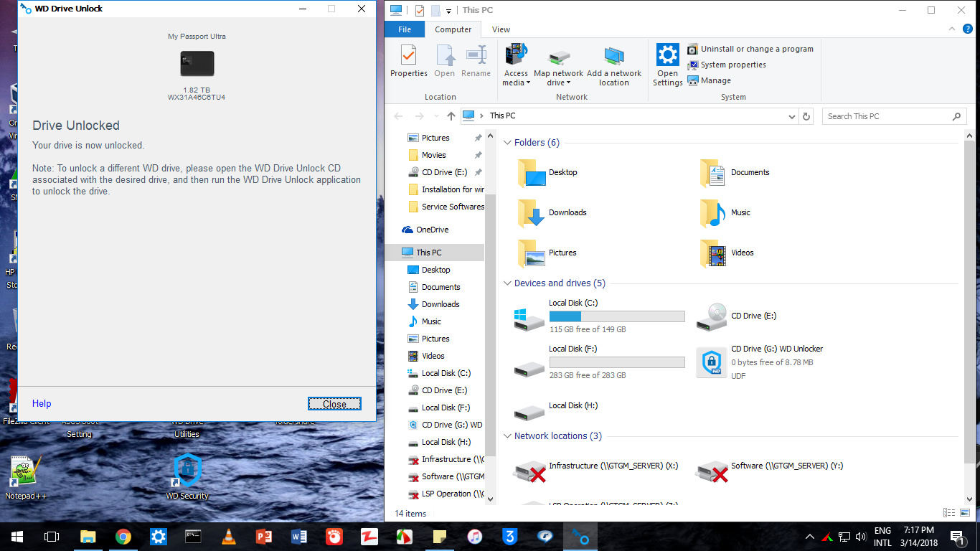Viewport: 980px width, 551px height.
Task: Click the Properties icon in the Computer ribbon
Action: coord(408,62)
